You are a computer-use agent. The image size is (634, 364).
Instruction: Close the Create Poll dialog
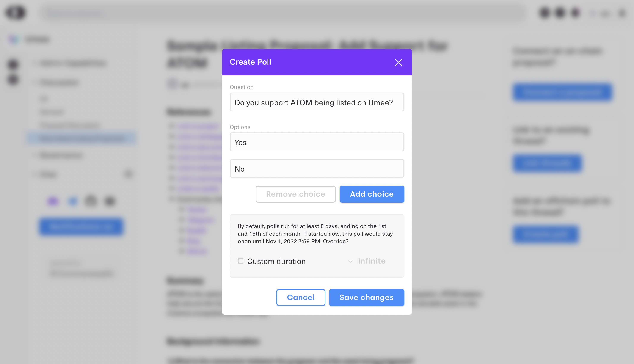[398, 62]
